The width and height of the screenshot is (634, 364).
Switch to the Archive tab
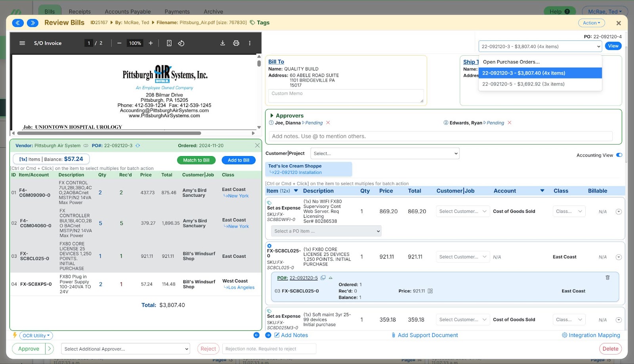[213, 11]
